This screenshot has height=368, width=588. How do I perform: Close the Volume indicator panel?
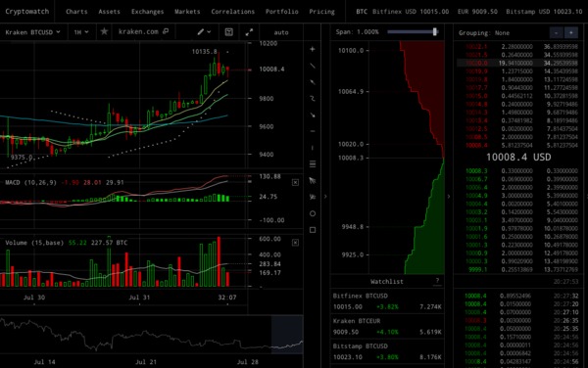296,243
